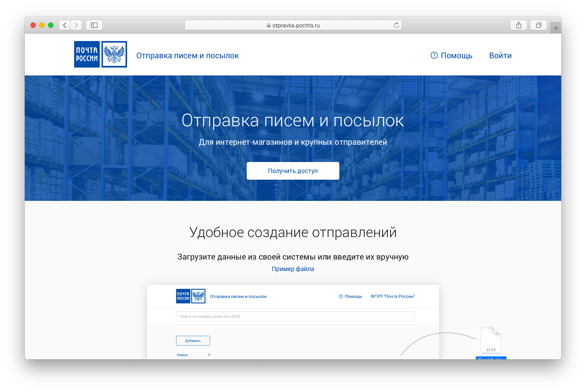Screen dimensions: 586x392
Task: Click the demo screenshot's Добавить button
Action: (x=193, y=341)
